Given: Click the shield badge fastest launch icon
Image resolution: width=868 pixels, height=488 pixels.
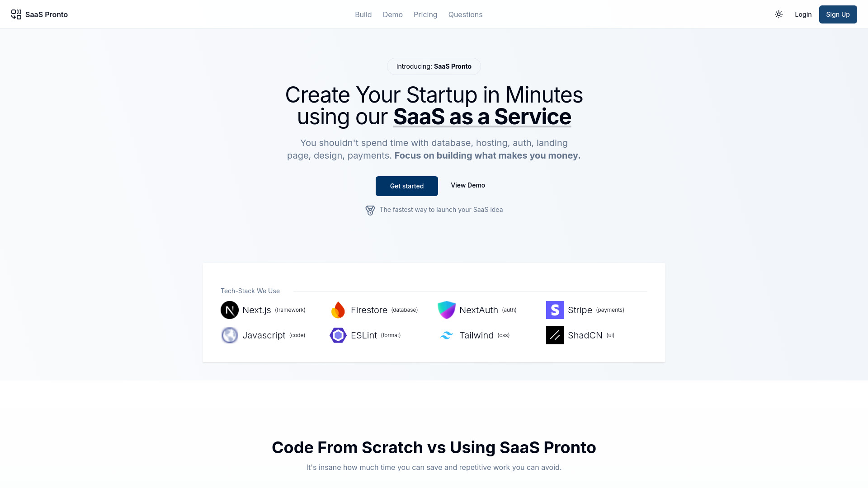Looking at the screenshot, I should [370, 210].
